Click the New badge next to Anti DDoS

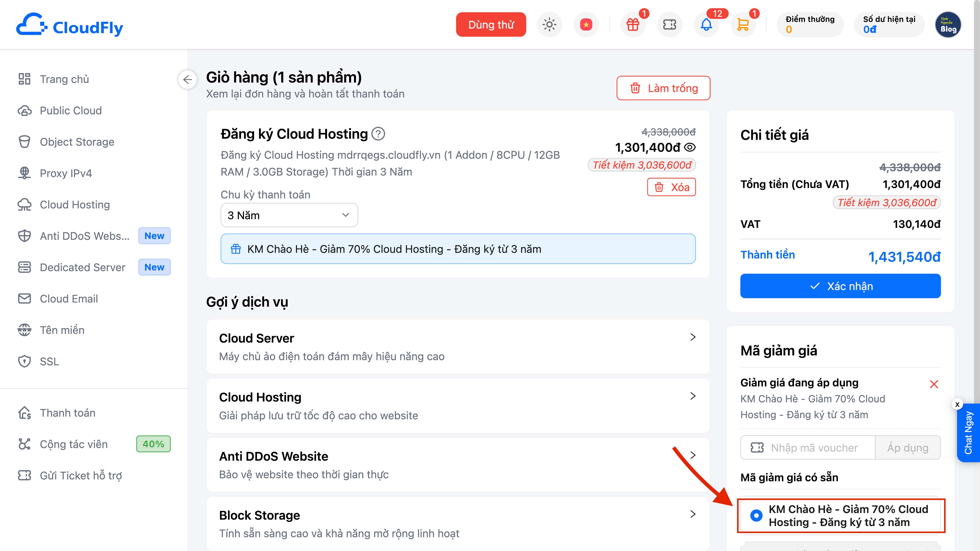pyautogui.click(x=154, y=236)
